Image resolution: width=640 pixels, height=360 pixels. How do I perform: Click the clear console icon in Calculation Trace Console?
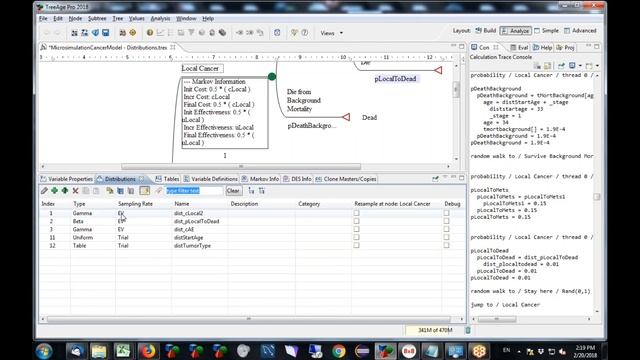(537, 66)
